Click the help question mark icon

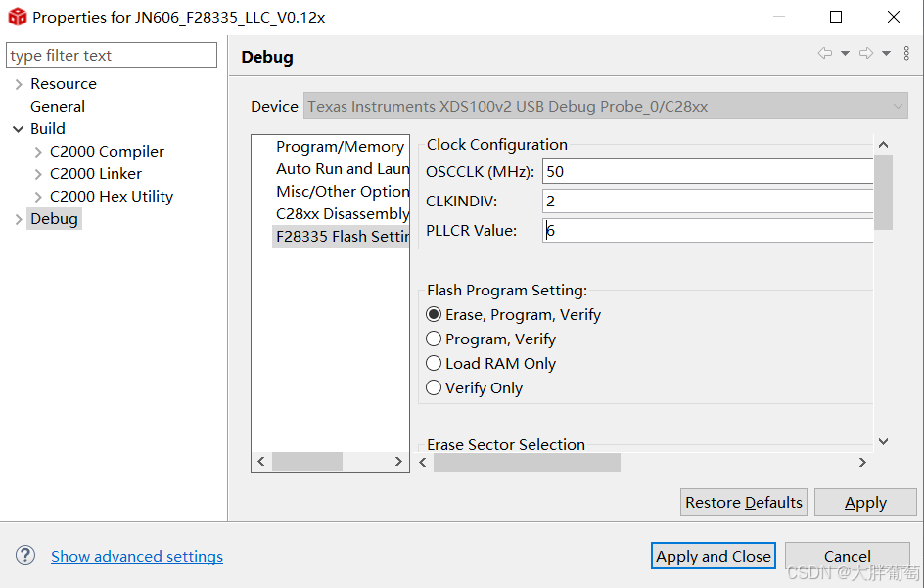click(25, 555)
